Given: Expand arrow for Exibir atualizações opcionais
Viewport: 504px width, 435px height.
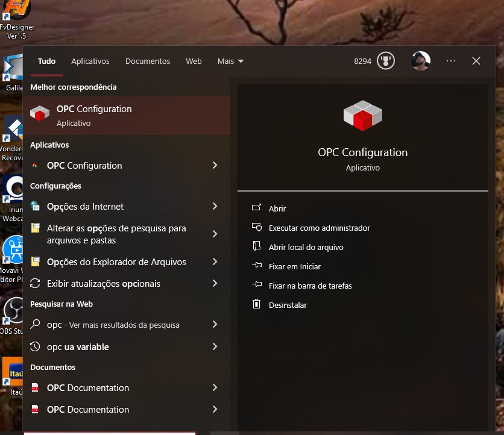Looking at the screenshot, I should coord(215,284).
